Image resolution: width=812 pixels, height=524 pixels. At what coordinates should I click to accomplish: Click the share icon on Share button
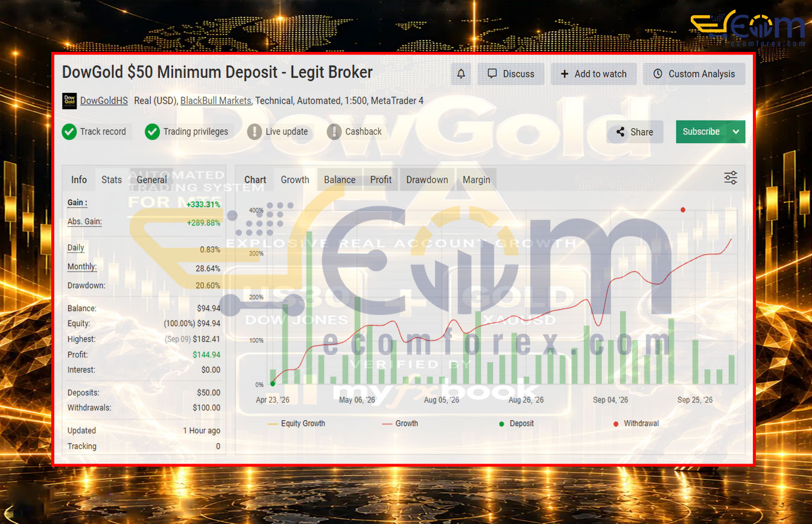pos(620,132)
